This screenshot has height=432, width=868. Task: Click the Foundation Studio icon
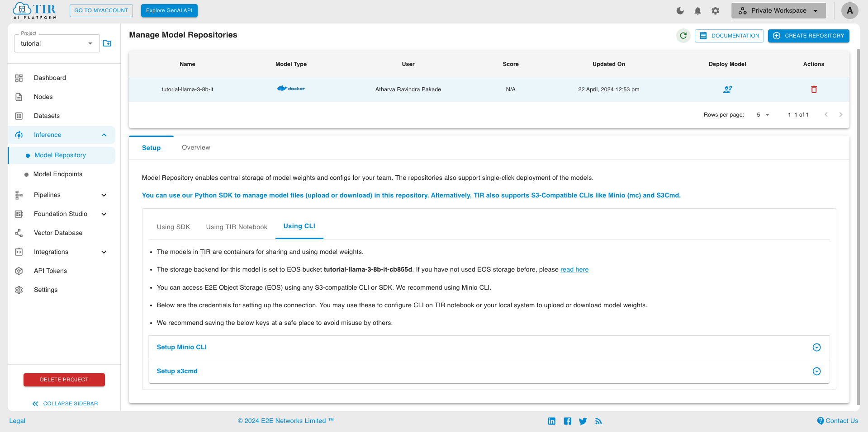coord(19,214)
